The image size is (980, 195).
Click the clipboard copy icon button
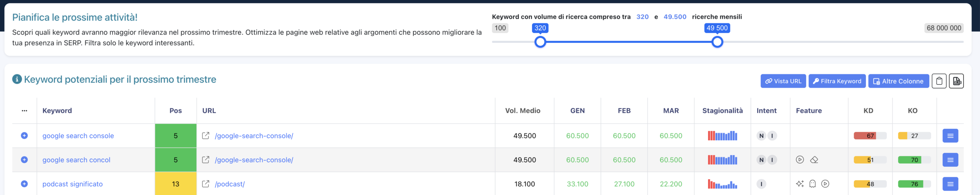coord(939,81)
